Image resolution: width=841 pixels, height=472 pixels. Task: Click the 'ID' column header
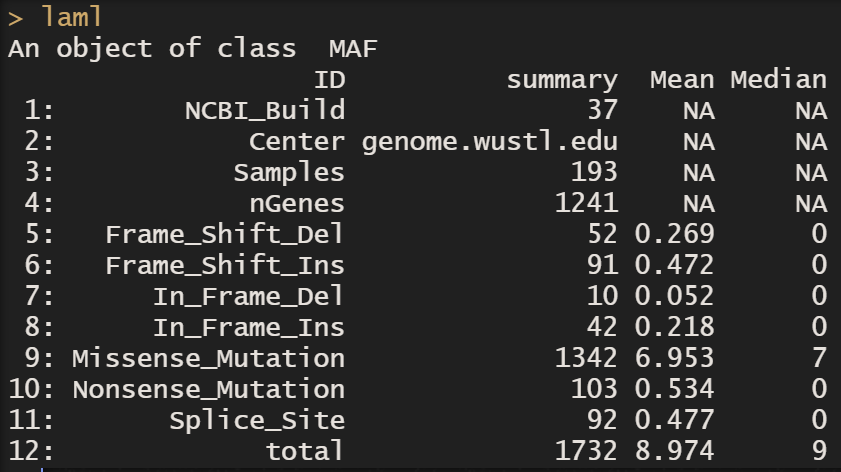(329, 79)
